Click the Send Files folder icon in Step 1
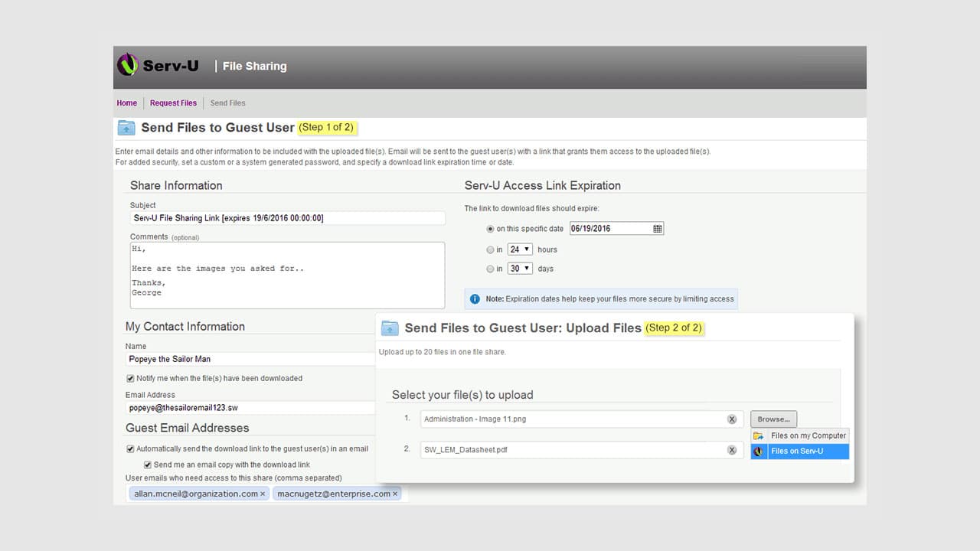This screenshot has height=551, width=980. tap(126, 128)
